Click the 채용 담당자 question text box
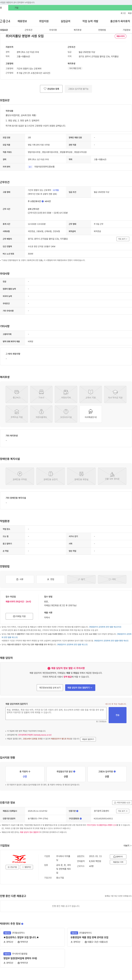 [x=56, y=714]
